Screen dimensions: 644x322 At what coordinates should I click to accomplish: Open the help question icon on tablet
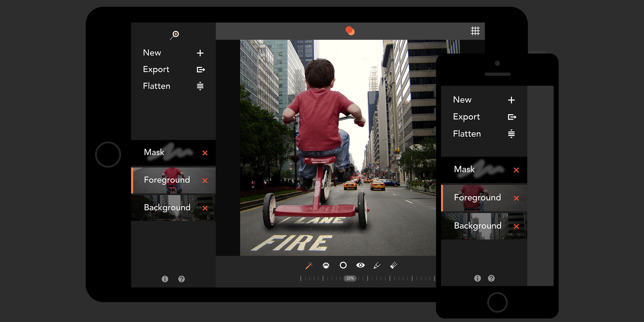coord(182,279)
